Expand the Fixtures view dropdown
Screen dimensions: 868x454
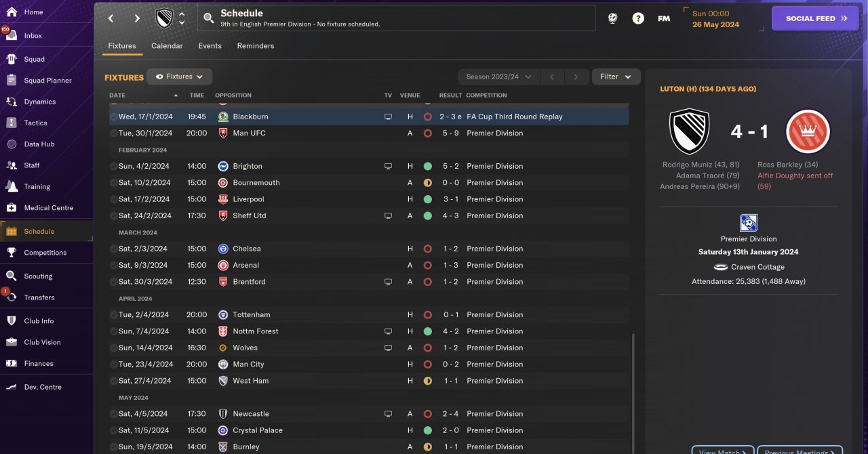pos(180,77)
